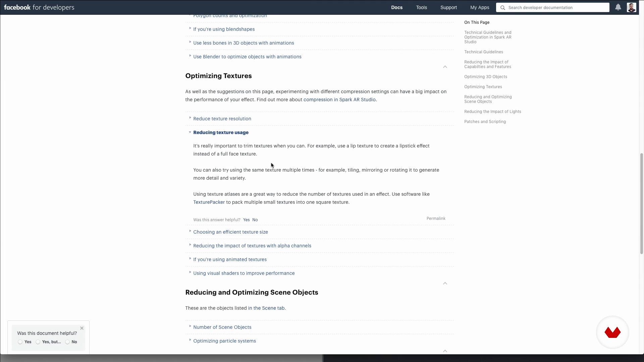Collapse 'Reducing texture usage' section
The height and width of the screenshot is (362, 644).
[221, 132]
